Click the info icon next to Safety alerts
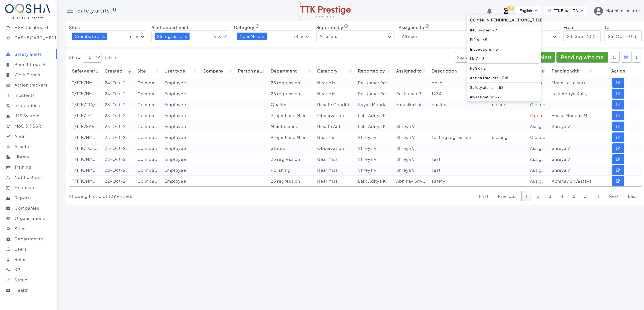 tap(114, 10)
